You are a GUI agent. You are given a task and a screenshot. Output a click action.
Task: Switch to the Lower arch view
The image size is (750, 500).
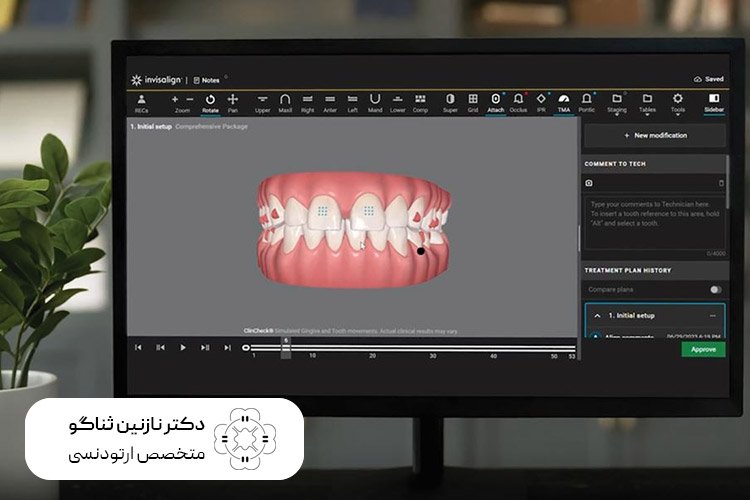[397, 103]
